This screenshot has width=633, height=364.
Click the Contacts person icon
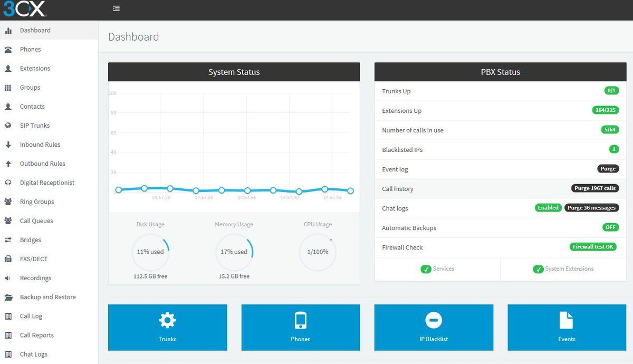point(8,107)
